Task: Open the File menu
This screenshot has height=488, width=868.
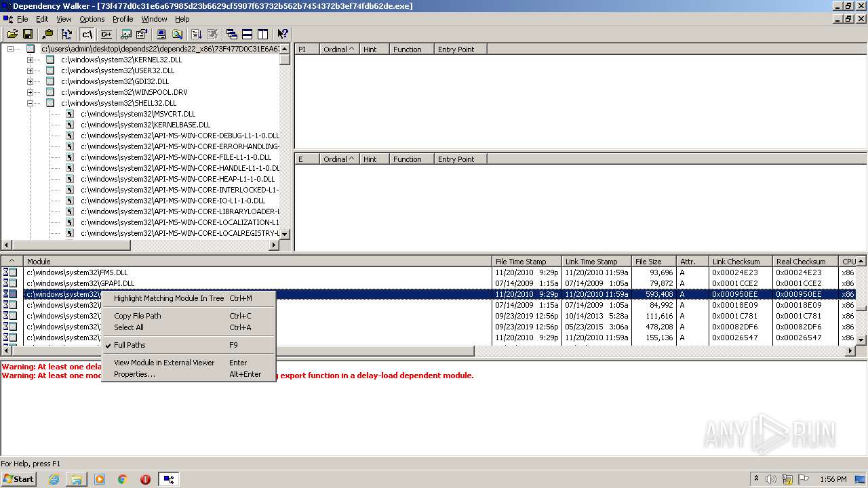Action: [x=22, y=19]
